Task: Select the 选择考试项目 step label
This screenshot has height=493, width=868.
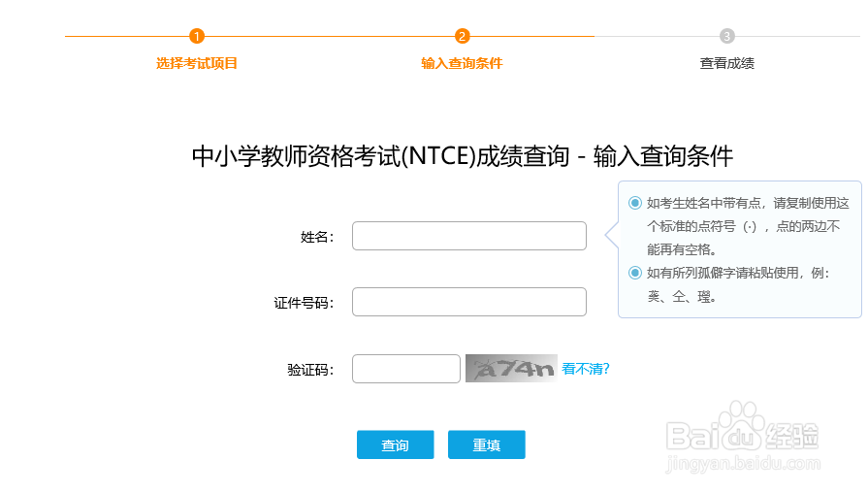Action: [x=197, y=63]
